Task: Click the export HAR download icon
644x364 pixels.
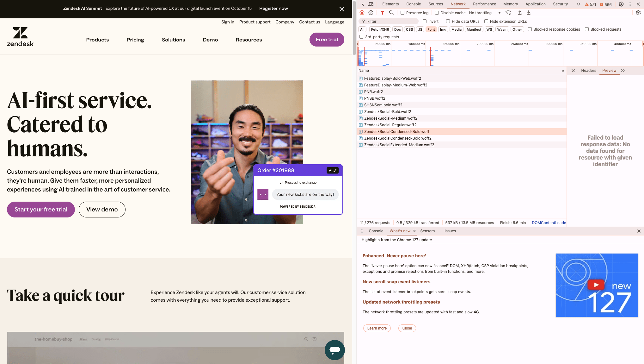Action: (x=529, y=13)
